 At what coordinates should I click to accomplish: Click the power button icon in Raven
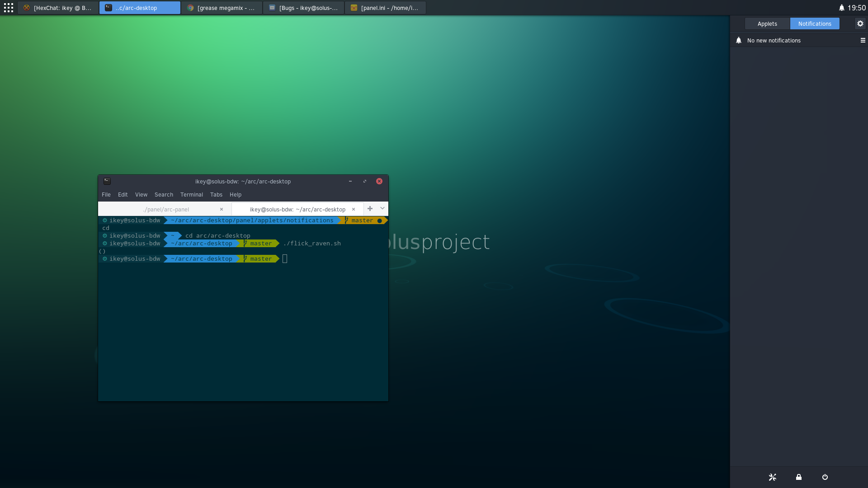(x=825, y=477)
